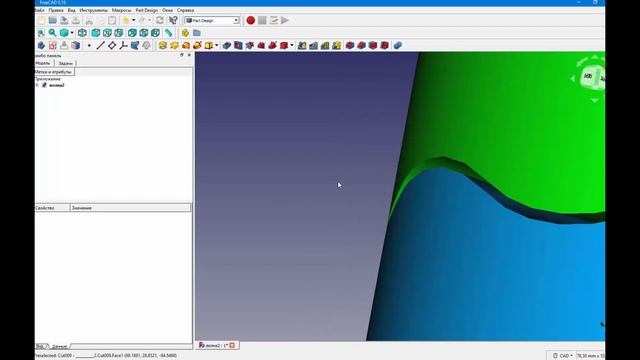
Task: Open the Undo history dropdown arrow
Action: [x=133, y=20]
